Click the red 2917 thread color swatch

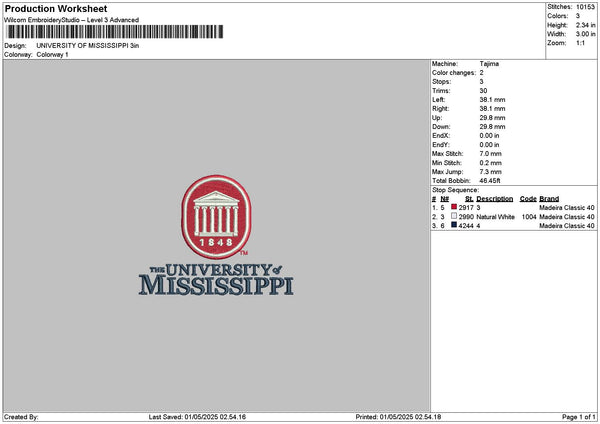pos(454,207)
